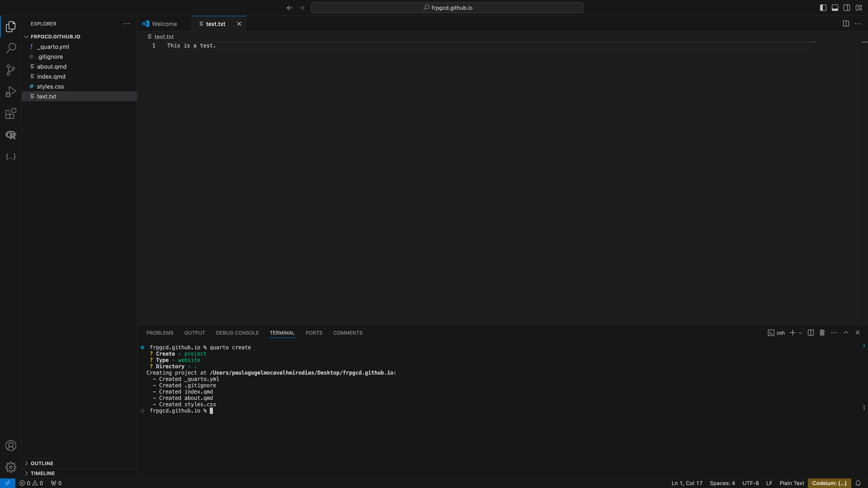
Task: Open Explorer Views and More Actions ellipsis
Action: coord(126,23)
